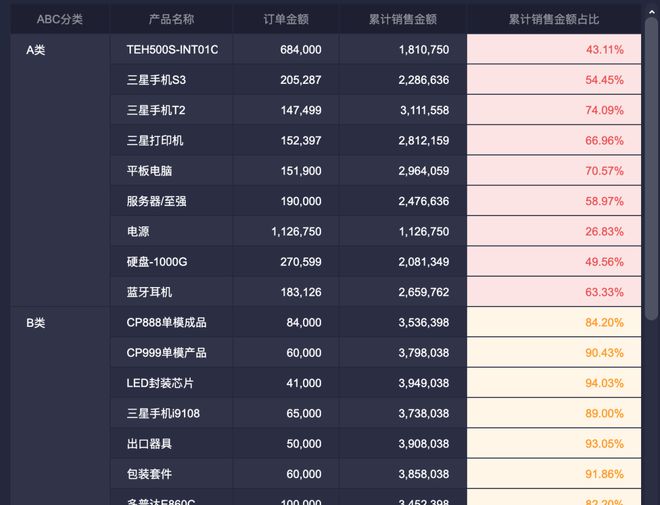Viewport: 660px width, 505px height.
Task: Select the 包装套件 product row
Action: [x=375, y=474]
